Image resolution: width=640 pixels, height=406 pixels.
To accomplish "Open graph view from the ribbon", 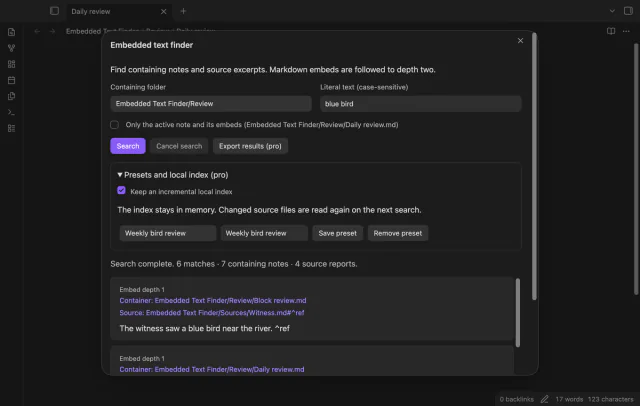I will (x=11, y=48).
